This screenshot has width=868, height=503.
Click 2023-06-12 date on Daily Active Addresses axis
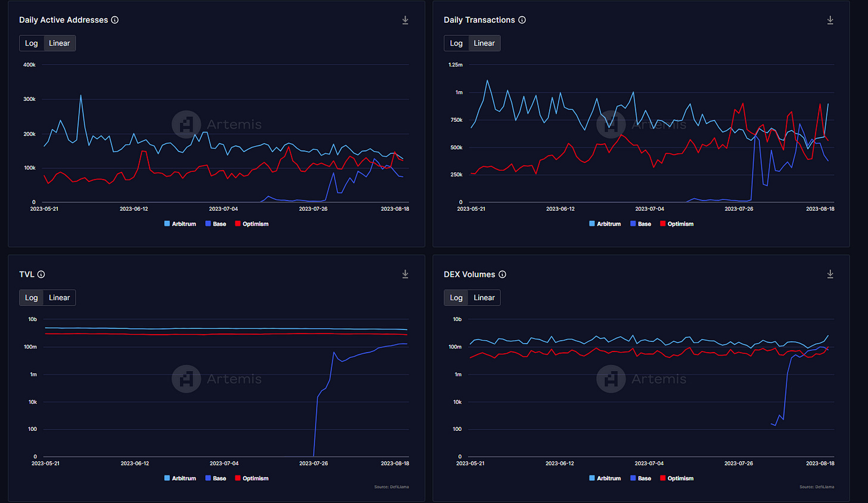pos(134,209)
